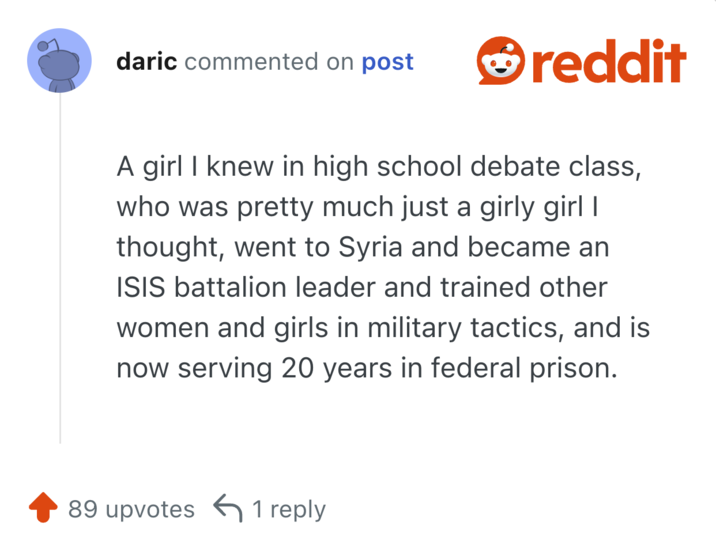Click daric's user avatar

[x=60, y=62]
